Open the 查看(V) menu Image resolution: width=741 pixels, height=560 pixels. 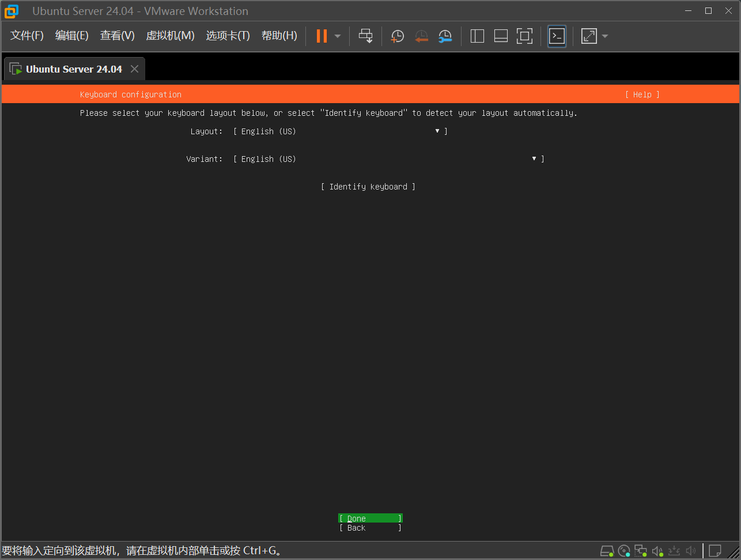118,36
